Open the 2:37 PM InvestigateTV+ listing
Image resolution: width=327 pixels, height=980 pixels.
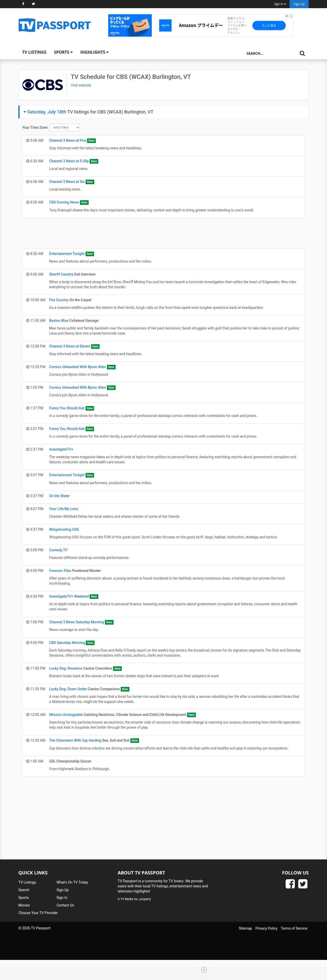point(61,449)
